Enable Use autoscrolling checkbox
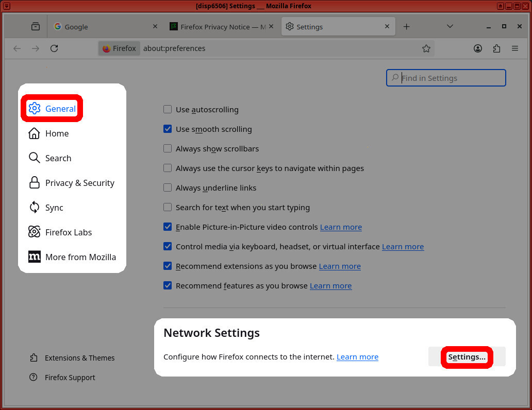 (168, 110)
